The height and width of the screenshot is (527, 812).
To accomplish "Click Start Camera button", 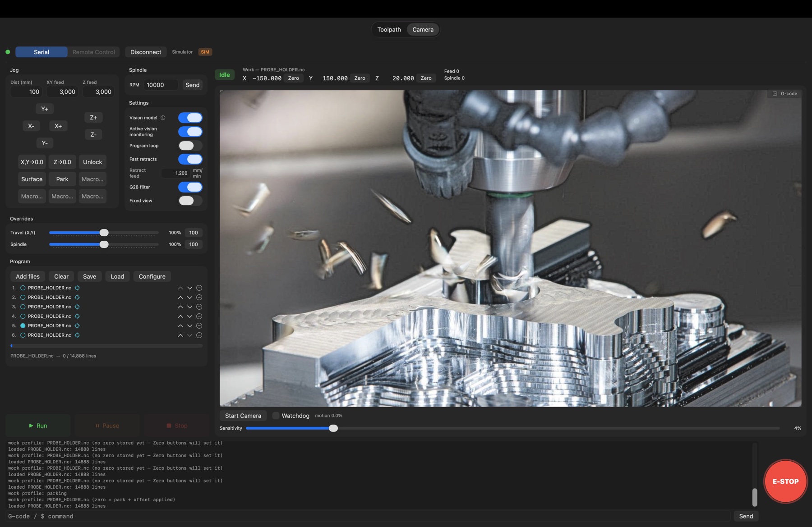I will point(243,416).
